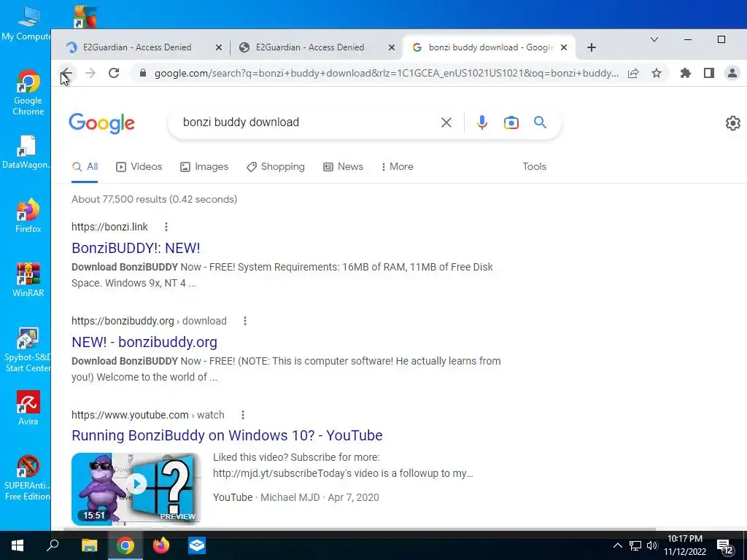Viewport: 747px width, 560px height.
Task: Open options for bonzi.link result
Action: pos(166,227)
